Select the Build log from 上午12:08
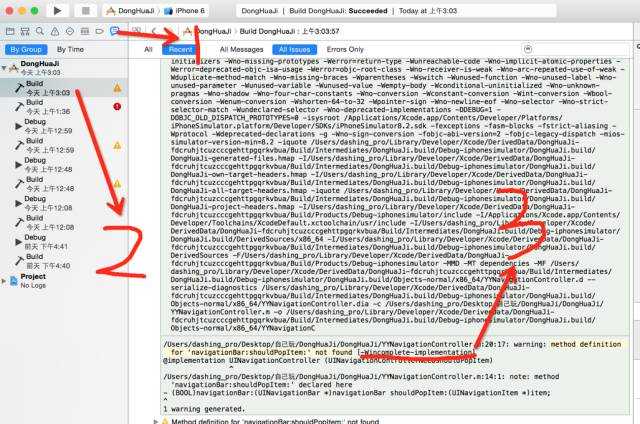 [63, 222]
